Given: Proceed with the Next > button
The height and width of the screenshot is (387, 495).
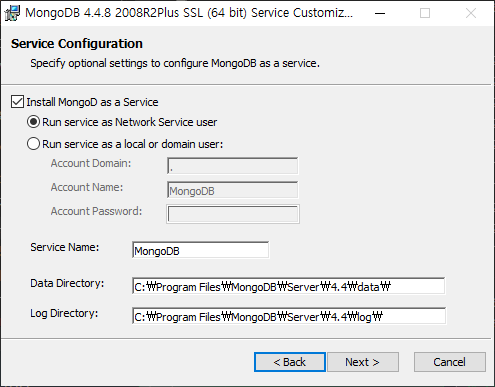Looking at the screenshot, I should (363, 362).
